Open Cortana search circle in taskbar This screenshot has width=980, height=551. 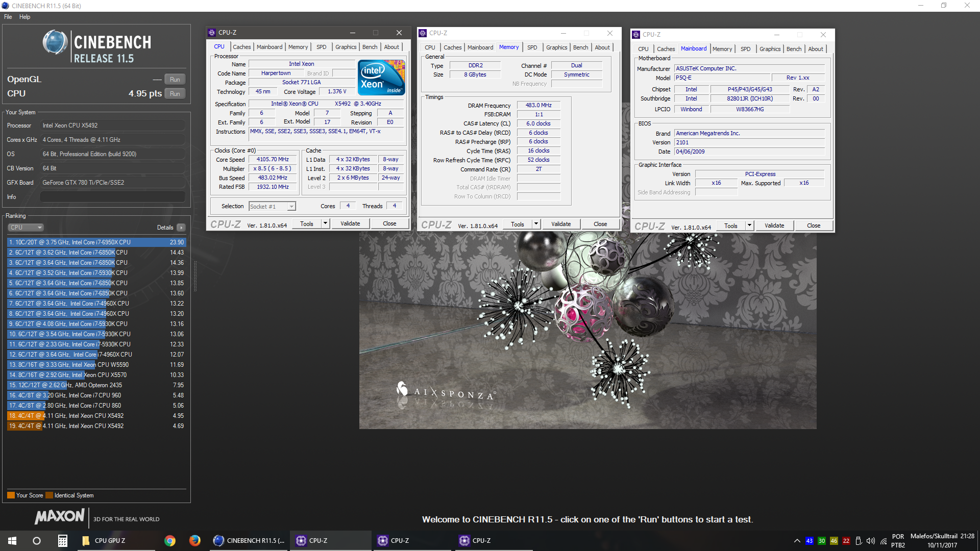[37, 541]
